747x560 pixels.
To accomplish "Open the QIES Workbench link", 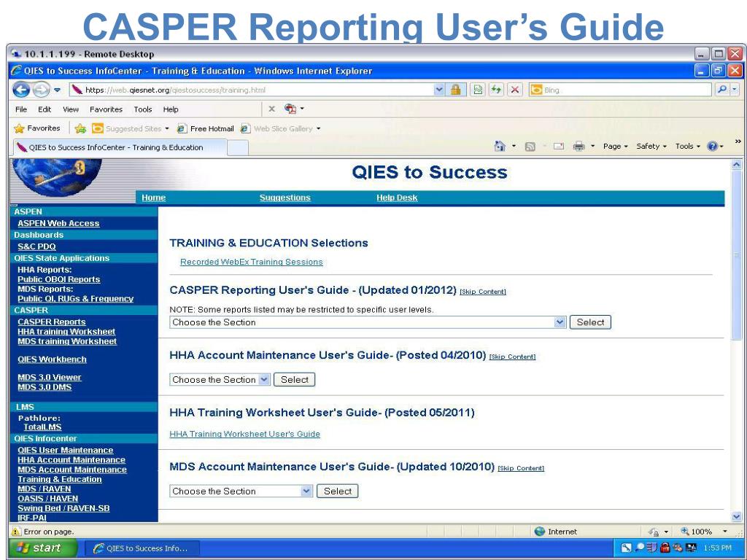I will point(52,359).
